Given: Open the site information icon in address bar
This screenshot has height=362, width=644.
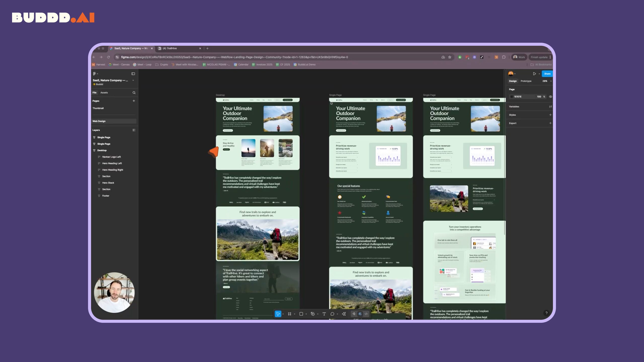Looking at the screenshot, I should [x=117, y=57].
